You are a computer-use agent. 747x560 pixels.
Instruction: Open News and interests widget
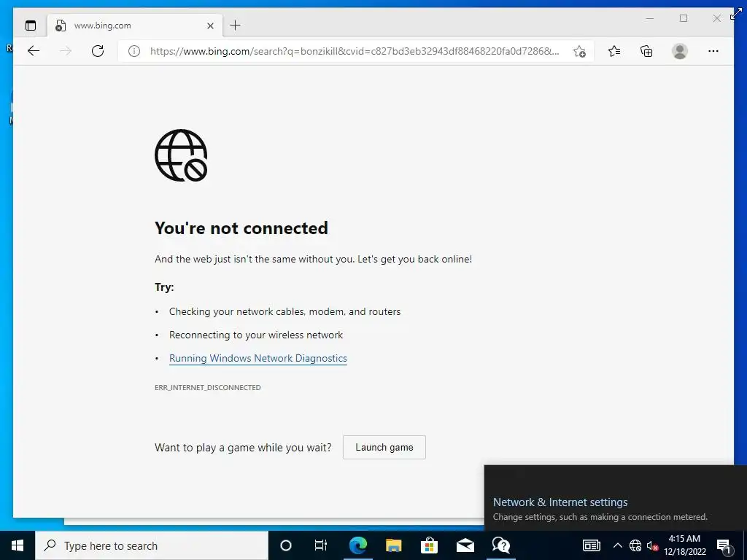591,545
